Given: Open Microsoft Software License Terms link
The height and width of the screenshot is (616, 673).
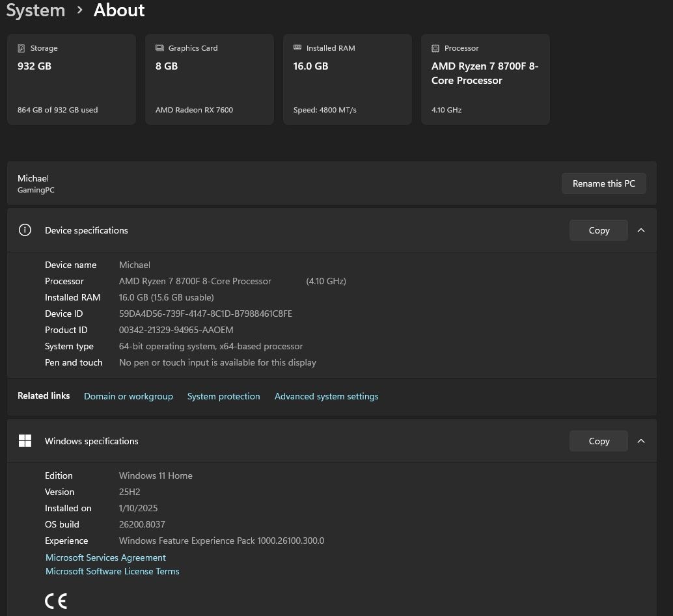Looking at the screenshot, I should [112, 571].
